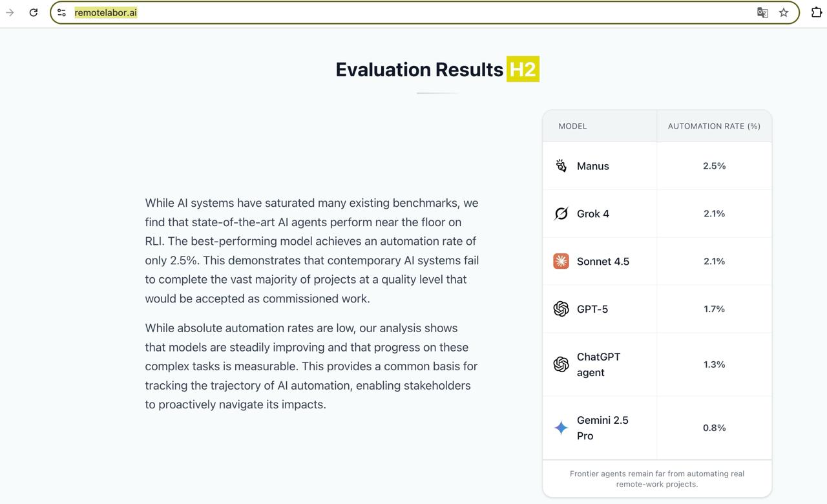Click the Gemini 2.5 Pro 0.8% value
The height and width of the screenshot is (504, 827).
(714, 428)
